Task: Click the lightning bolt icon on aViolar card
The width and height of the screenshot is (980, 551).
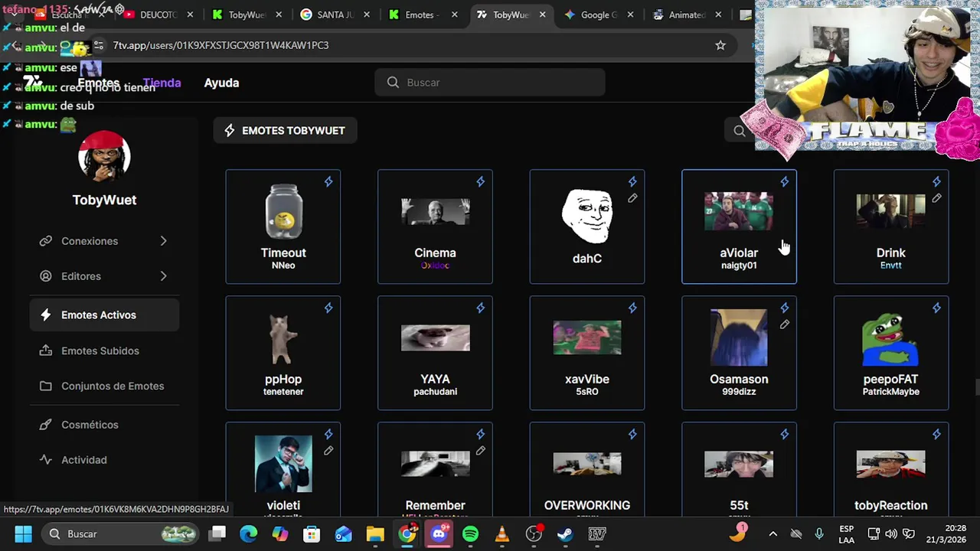Action: 784,182
